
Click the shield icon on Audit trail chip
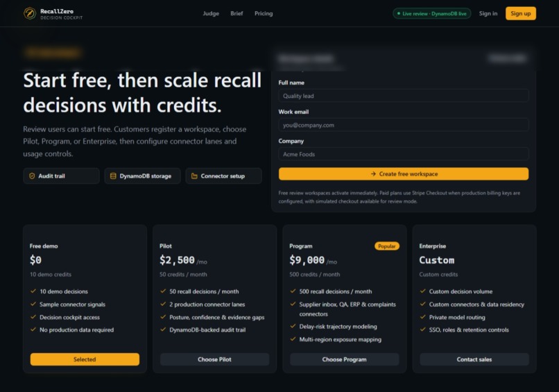pos(32,176)
